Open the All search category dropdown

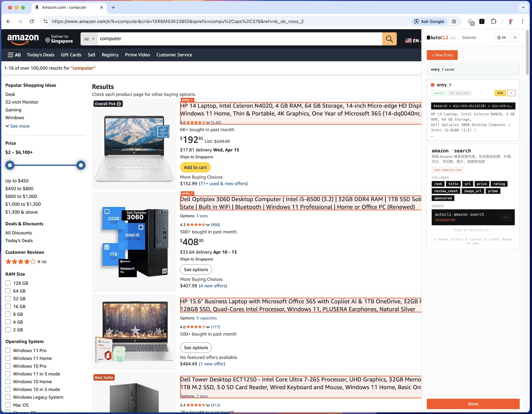click(89, 39)
